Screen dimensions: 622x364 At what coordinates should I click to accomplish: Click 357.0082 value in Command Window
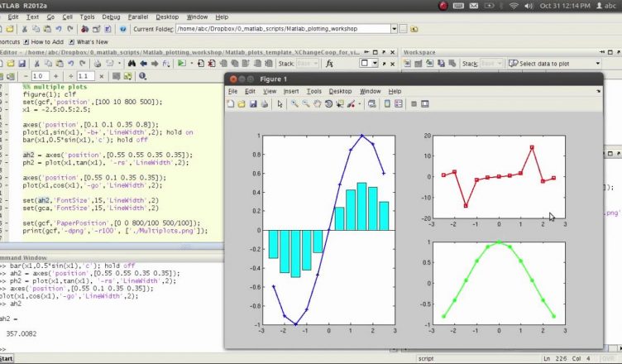pyautogui.click(x=22, y=334)
